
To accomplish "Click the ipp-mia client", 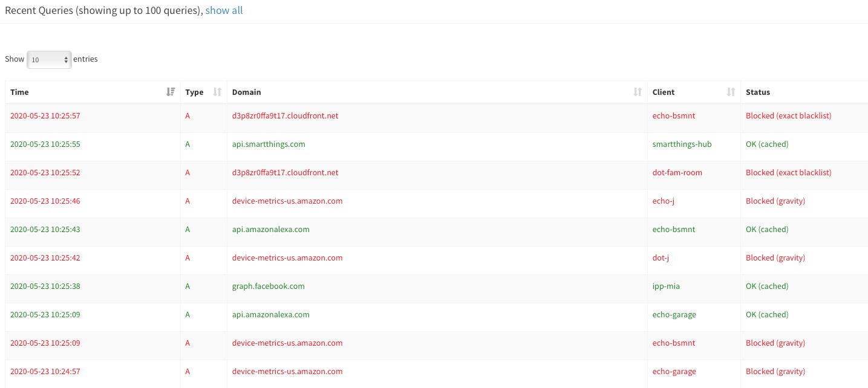I will (666, 286).
